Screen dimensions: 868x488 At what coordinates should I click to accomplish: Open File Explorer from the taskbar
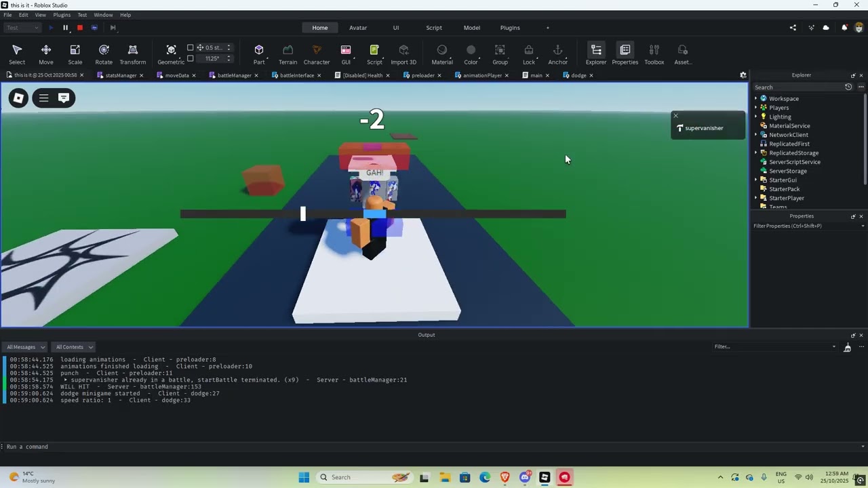444,477
